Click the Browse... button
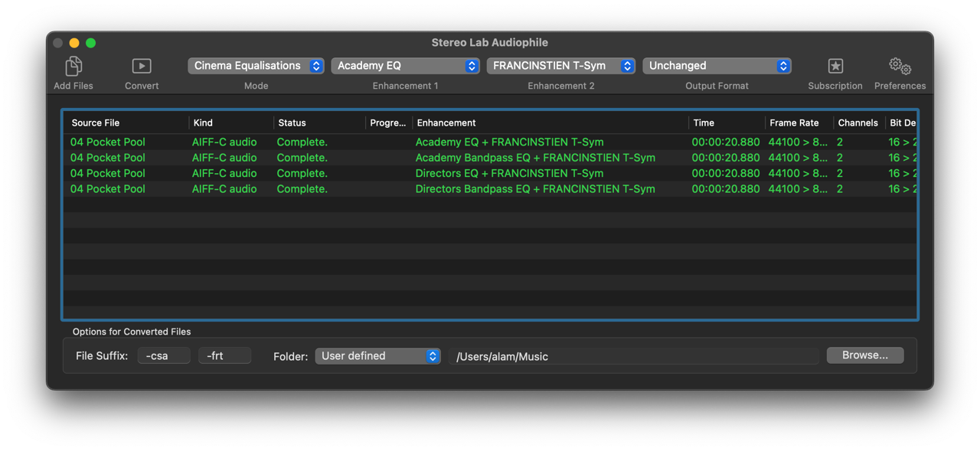This screenshot has height=451, width=980. click(864, 355)
